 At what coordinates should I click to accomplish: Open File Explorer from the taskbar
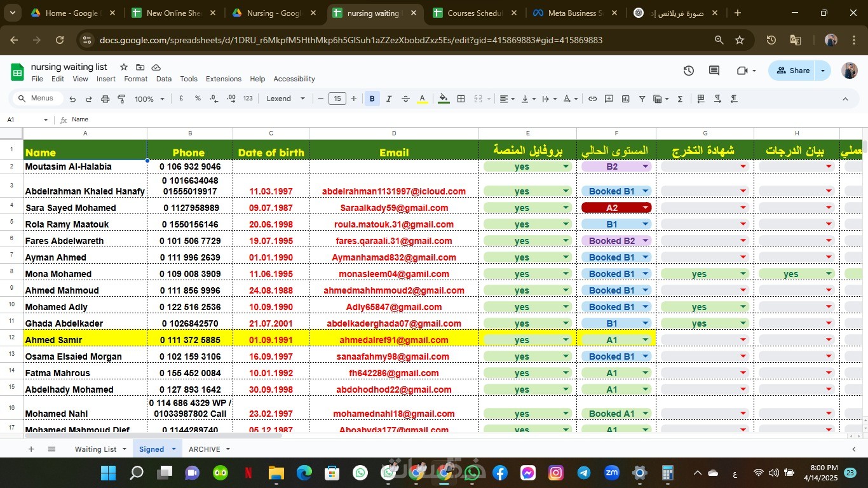[276, 473]
